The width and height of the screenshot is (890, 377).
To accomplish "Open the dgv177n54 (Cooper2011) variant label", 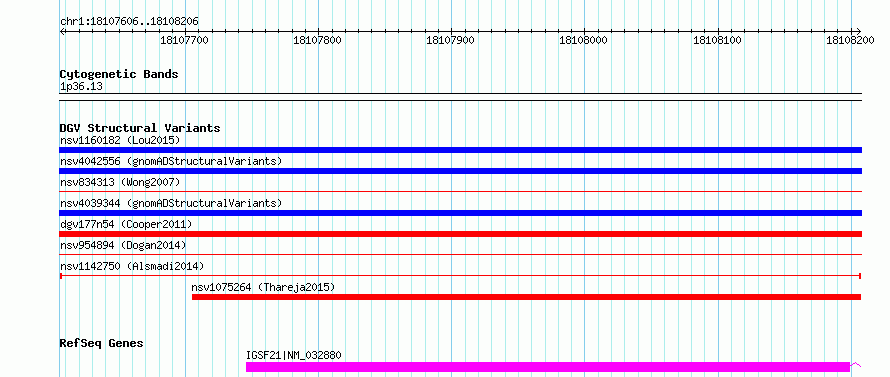I will (x=126, y=224).
